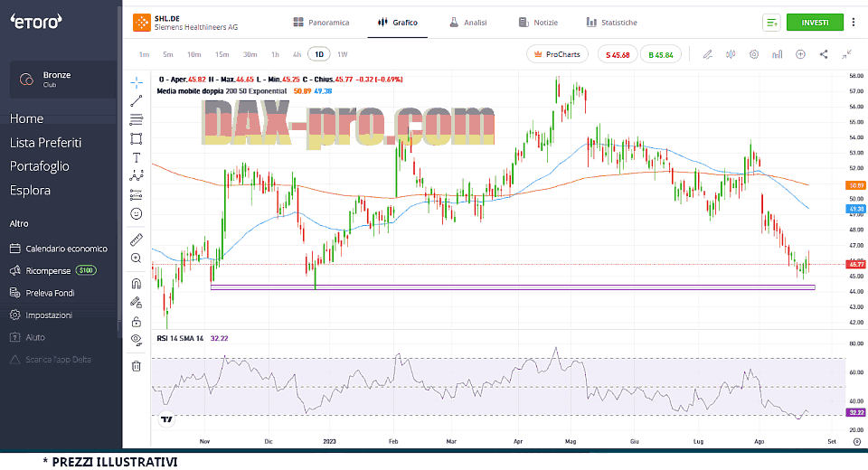The image size is (868, 470).
Task: Click the compare/add symbol plus icon
Action: (x=800, y=54)
